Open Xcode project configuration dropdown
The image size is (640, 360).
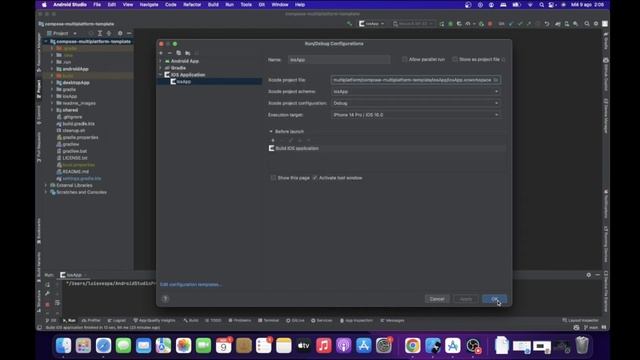(416, 103)
